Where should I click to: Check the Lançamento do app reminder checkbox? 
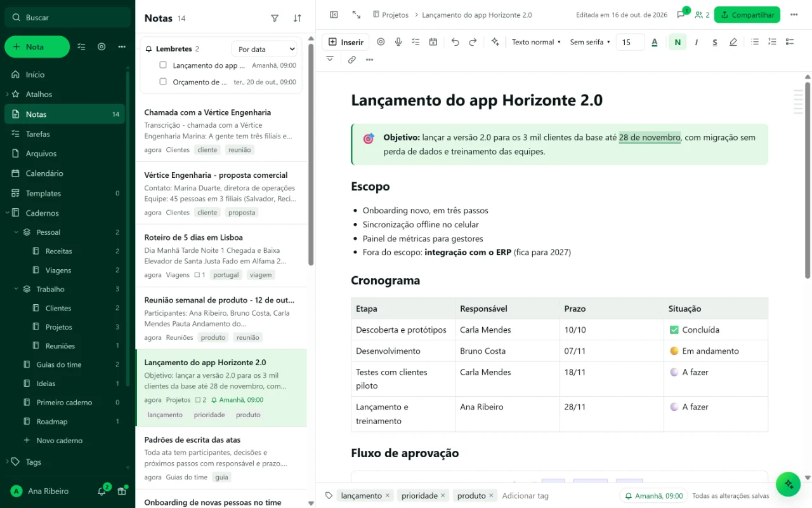(x=163, y=65)
